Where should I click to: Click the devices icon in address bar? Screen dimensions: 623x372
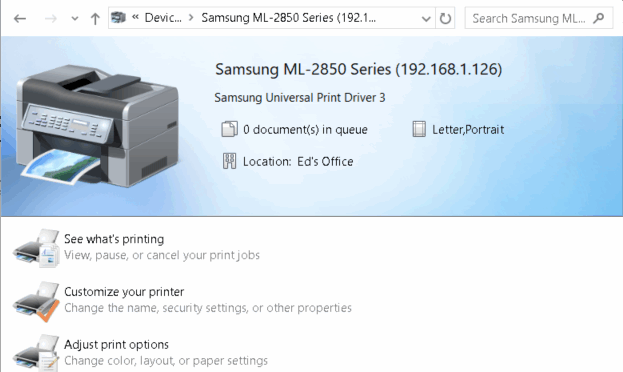coord(118,17)
